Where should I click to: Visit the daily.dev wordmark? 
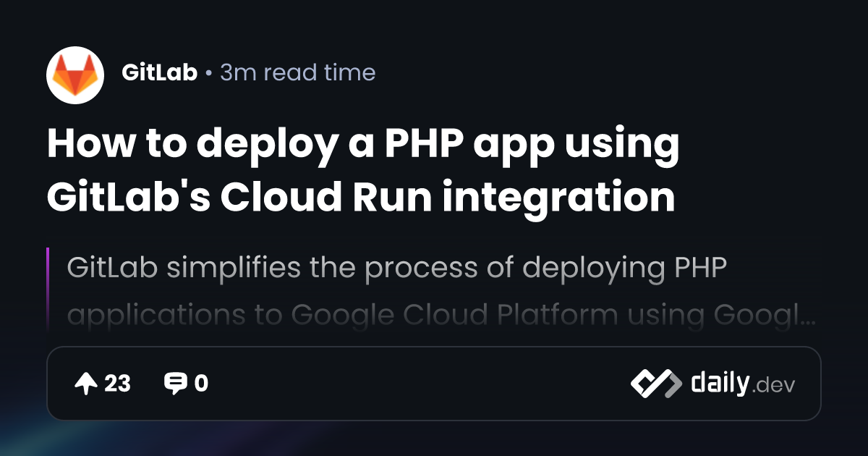743,384
